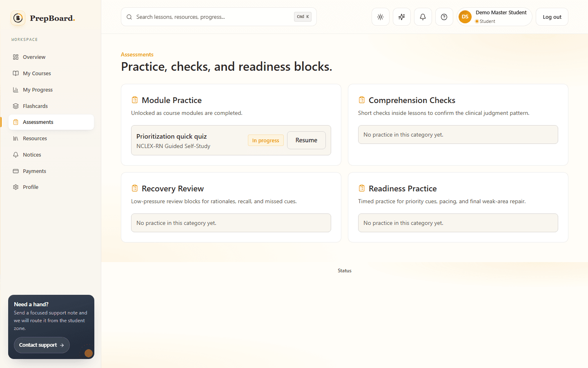The width and height of the screenshot is (588, 368).
Task: Click the DS avatar
Action: (x=465, y=17)
